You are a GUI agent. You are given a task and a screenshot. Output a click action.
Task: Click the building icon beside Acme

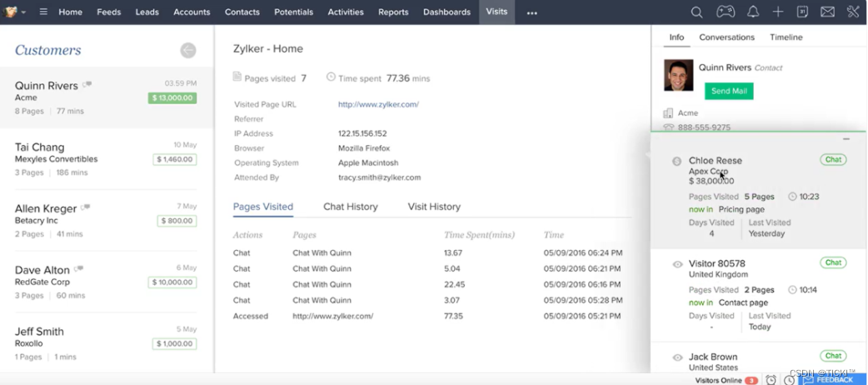668,113
